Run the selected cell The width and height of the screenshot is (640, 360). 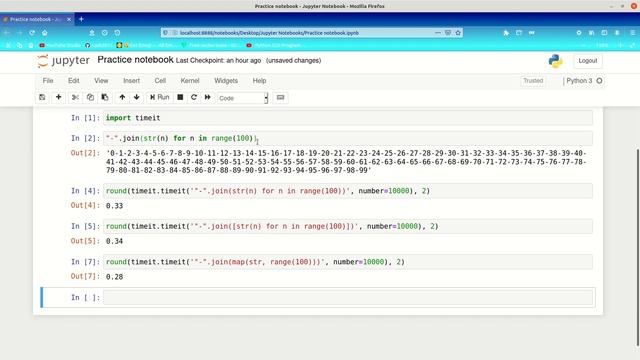(x=159, y=98)
